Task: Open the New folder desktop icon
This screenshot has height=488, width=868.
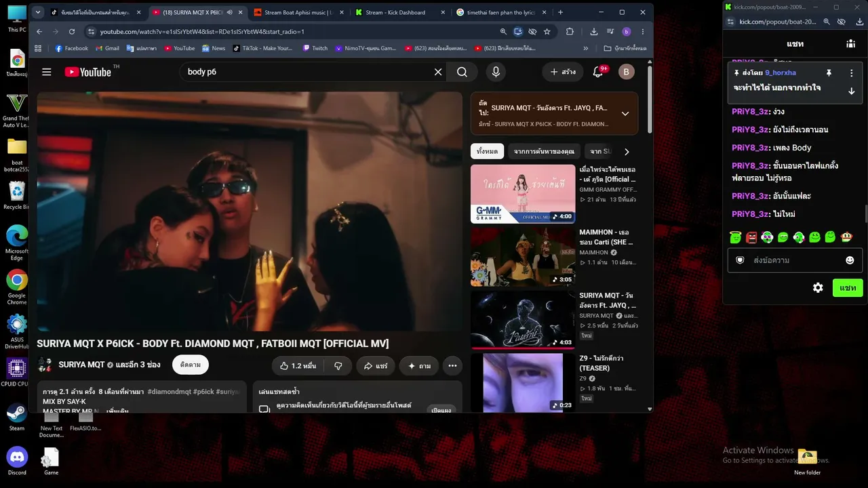Action: (807, 462)
